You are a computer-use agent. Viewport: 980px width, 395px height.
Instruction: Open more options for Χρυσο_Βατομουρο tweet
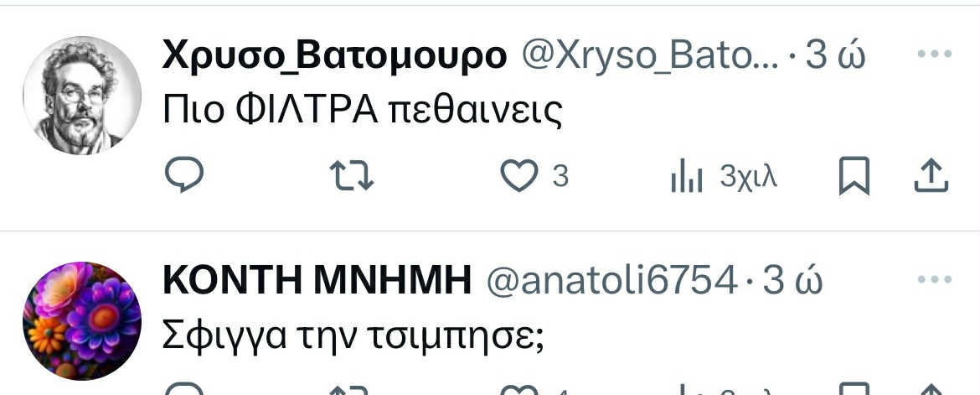935,54
